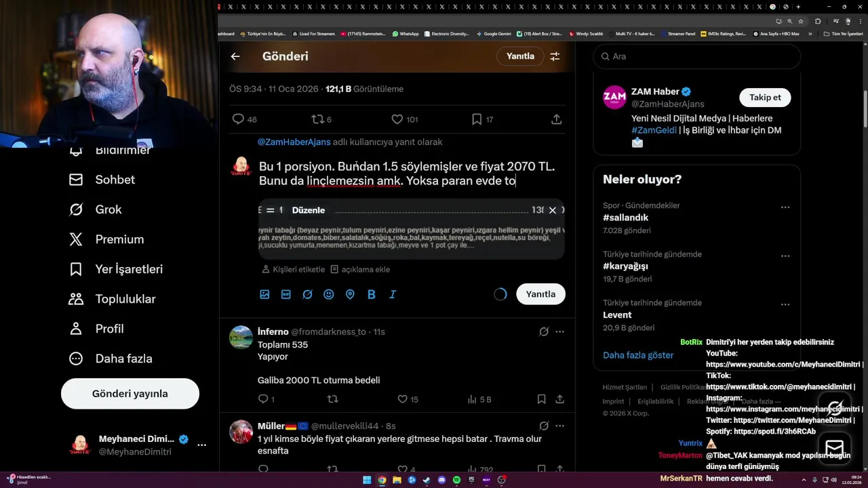This screenshot has width=868, height=488.
Task: Bookmark the post showing 17 bookmarks
Action: (x=482, y=119)
